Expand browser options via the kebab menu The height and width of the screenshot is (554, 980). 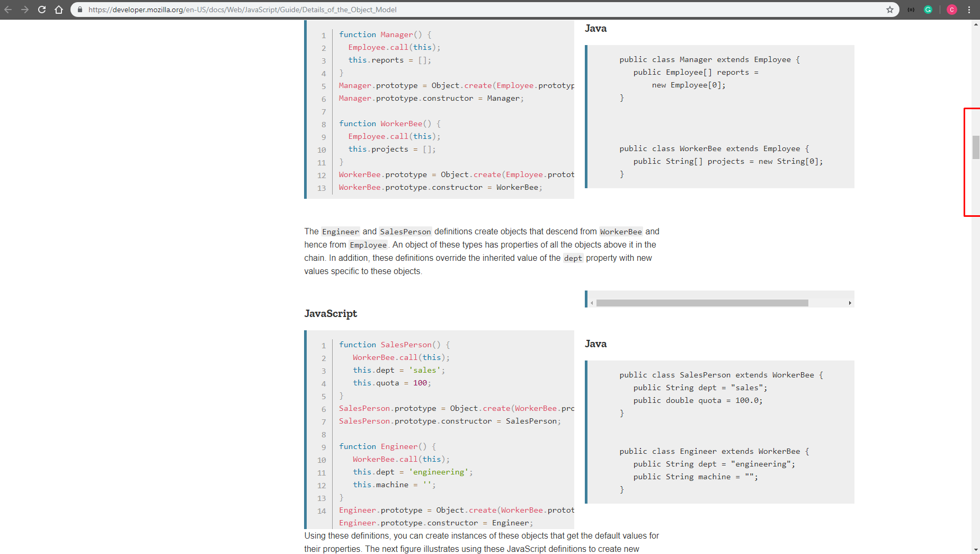[x=969, y=9]
